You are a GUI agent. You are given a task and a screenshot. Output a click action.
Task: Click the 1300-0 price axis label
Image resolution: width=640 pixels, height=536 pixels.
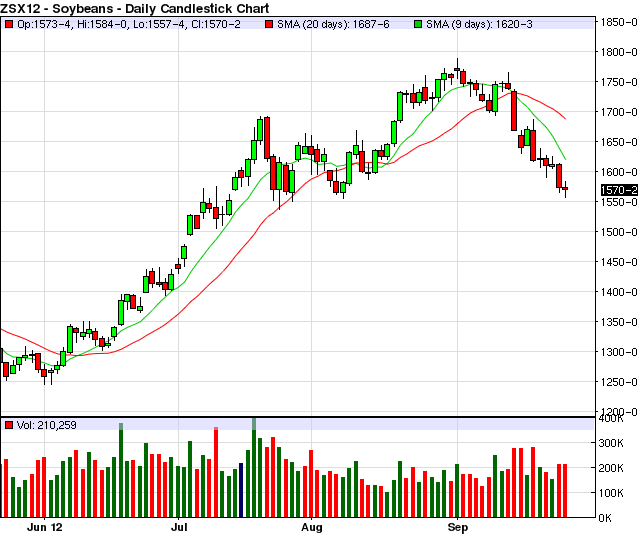pos(619,352)
